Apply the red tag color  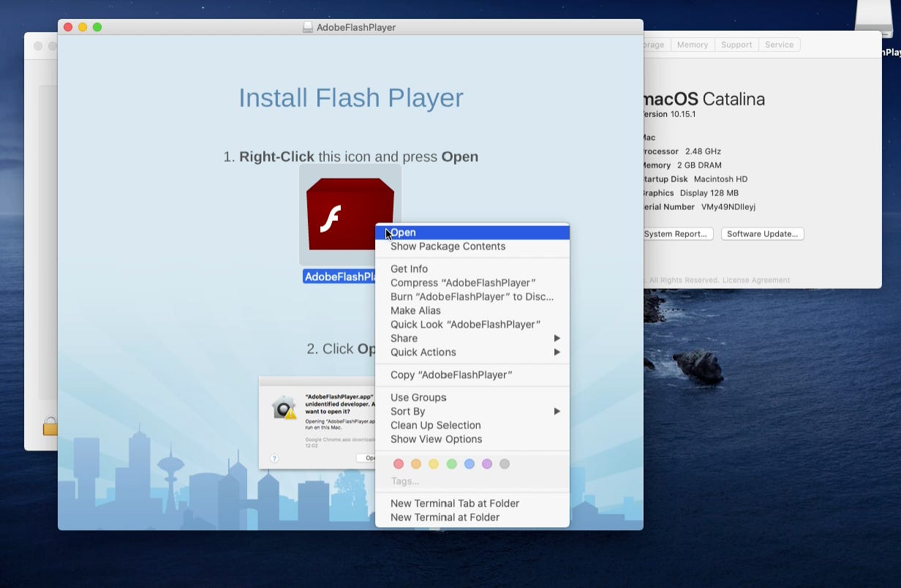399,464
